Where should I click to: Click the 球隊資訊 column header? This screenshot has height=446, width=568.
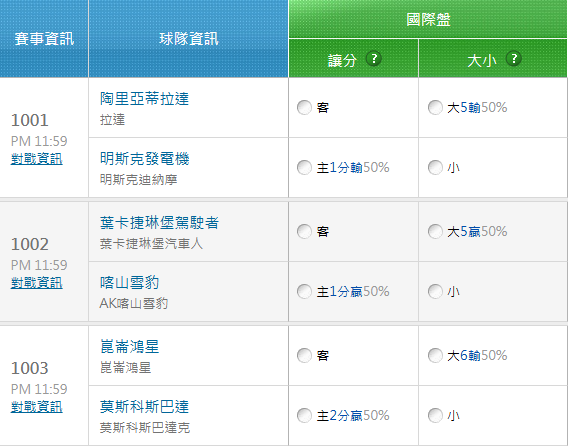click(x=189, y=39)
